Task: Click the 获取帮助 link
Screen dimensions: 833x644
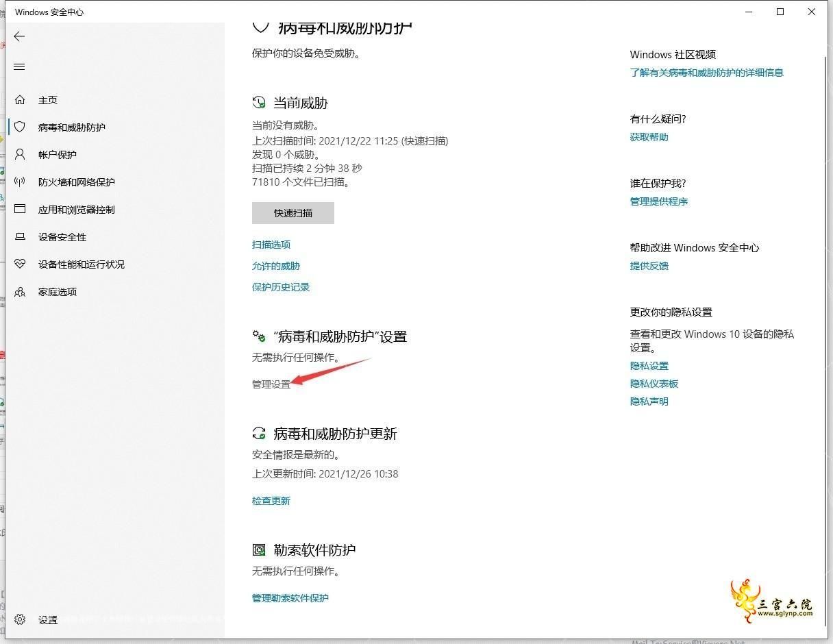Action: (649, 137)
